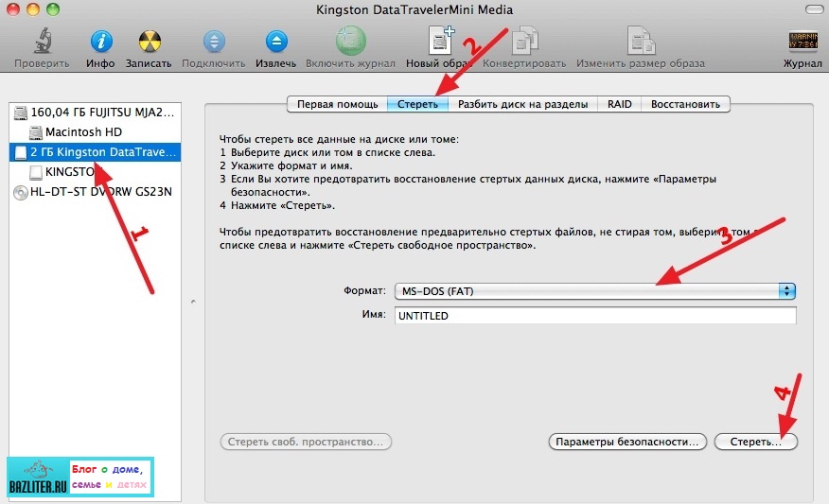
Task: Open the Восстановить tab
Action: [x=685, y=104]
